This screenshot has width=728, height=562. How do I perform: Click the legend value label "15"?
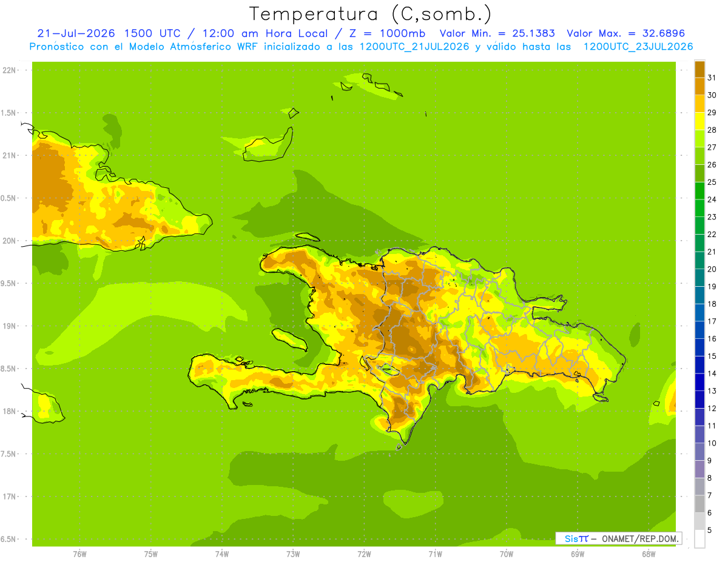712,356
